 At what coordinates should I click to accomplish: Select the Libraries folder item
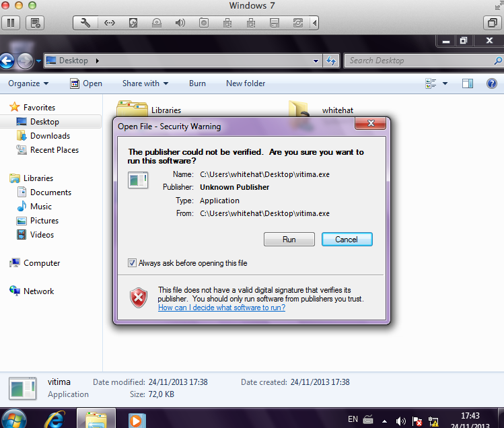(x=149, y=109)
